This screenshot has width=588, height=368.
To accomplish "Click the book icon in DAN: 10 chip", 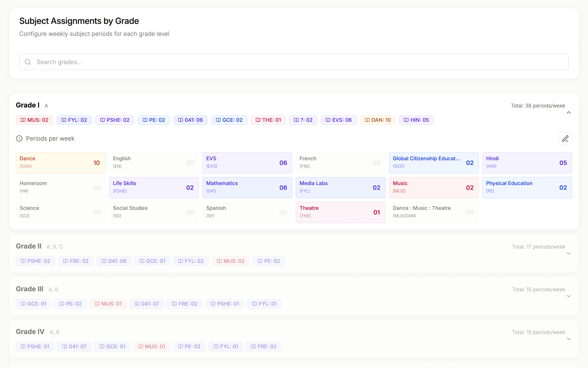I will [367, 120].
